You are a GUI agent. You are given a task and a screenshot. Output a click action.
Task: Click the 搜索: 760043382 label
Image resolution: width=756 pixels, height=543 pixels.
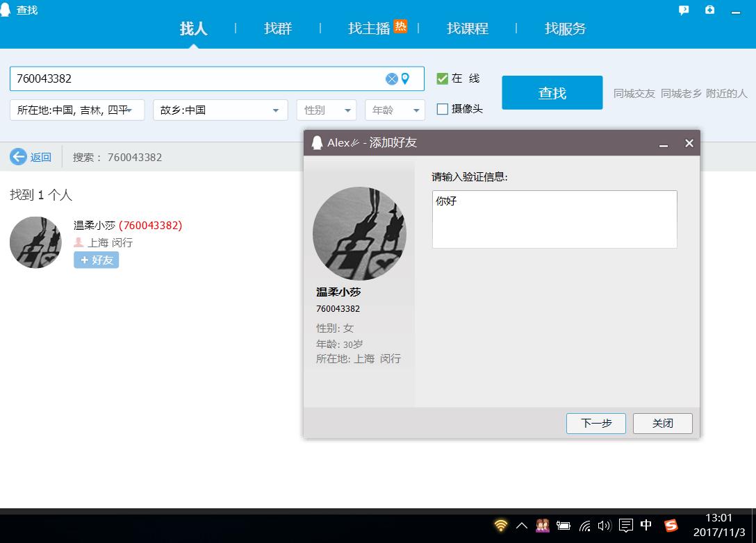click(x=117, y=157)
